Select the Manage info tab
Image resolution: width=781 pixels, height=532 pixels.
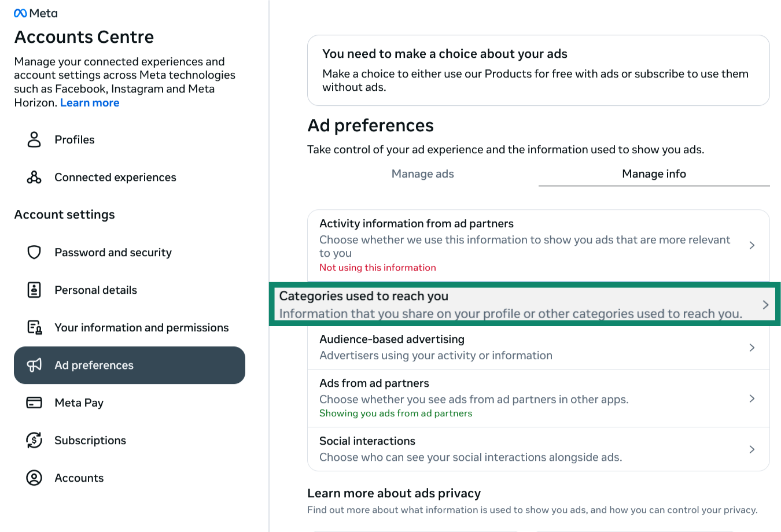654,173
